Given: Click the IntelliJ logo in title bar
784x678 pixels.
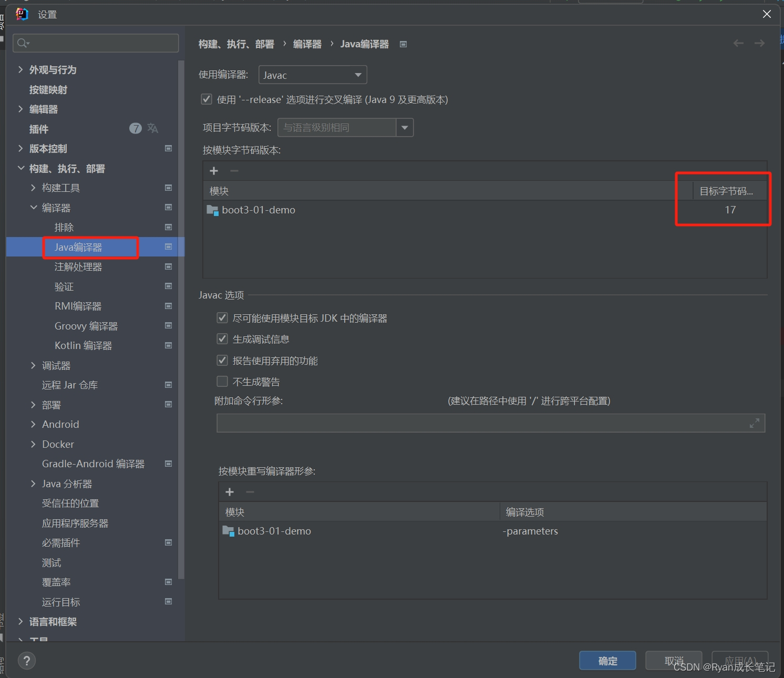Looking at the screenshot, I should [22, 14].
